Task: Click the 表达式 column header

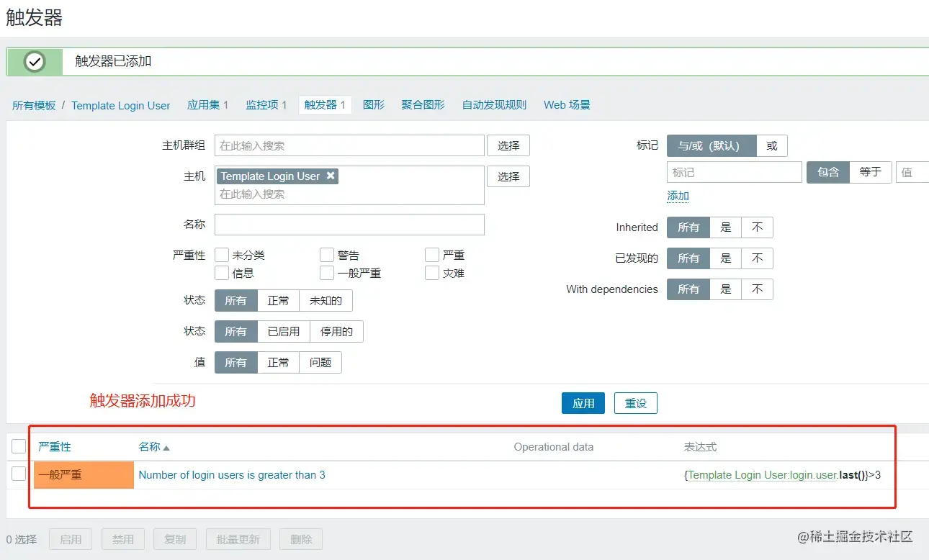Action: click(x=700, y=447)
